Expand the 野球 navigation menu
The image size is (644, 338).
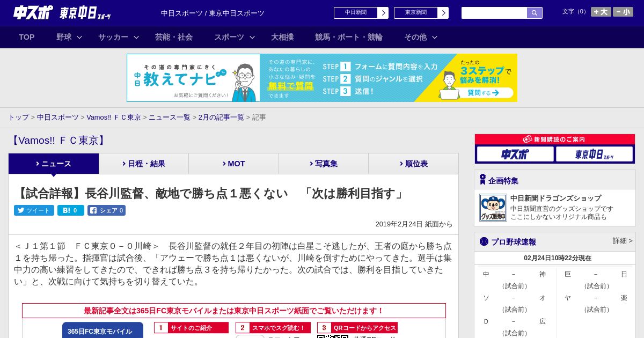tap(69, 37)
